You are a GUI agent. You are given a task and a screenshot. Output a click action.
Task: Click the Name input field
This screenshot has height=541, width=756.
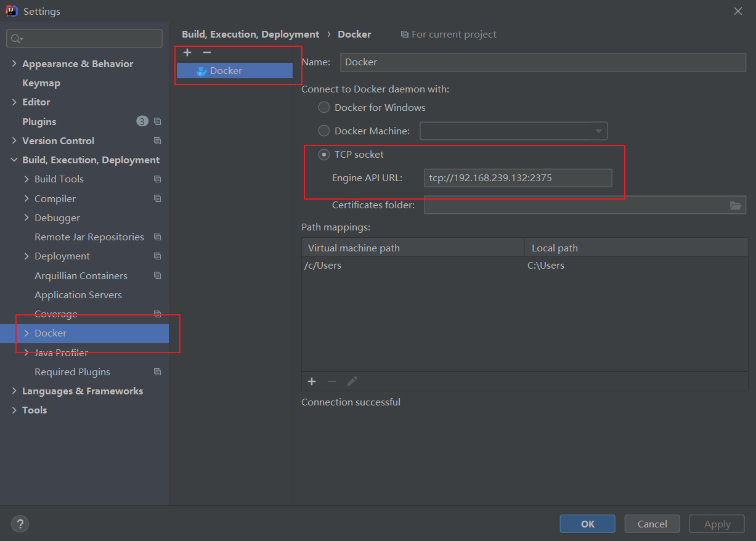click(x=543, y=62)
